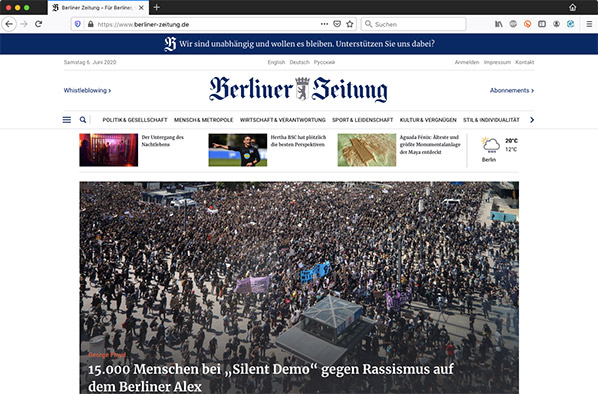Open the 'Silent Demo' main headline
Viewport: 598px width, 394px height.
[271, 378]
